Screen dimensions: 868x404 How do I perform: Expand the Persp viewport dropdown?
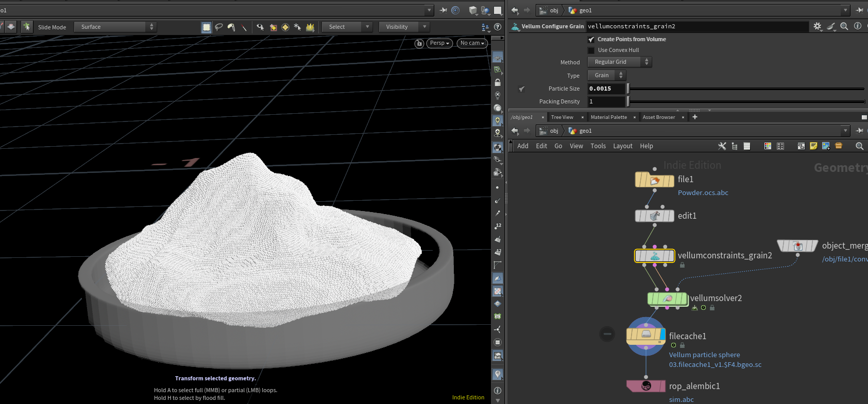[439, 43]
